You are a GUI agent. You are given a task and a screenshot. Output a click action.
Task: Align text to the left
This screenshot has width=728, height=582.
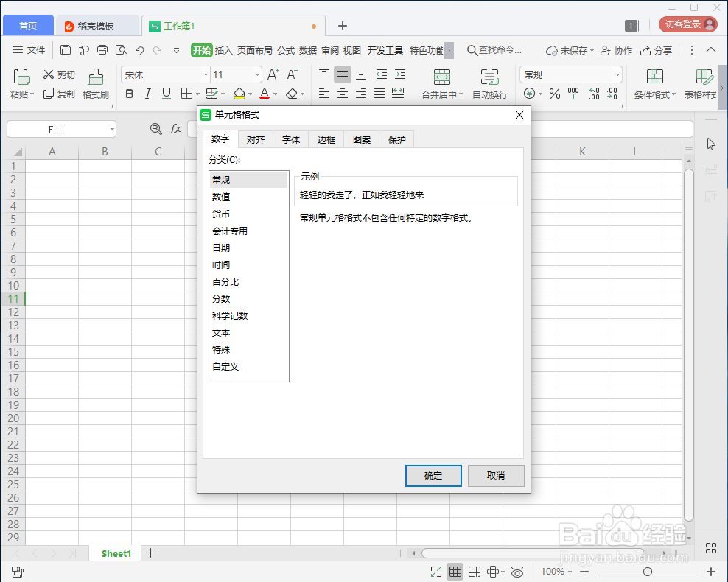[324, 94]
